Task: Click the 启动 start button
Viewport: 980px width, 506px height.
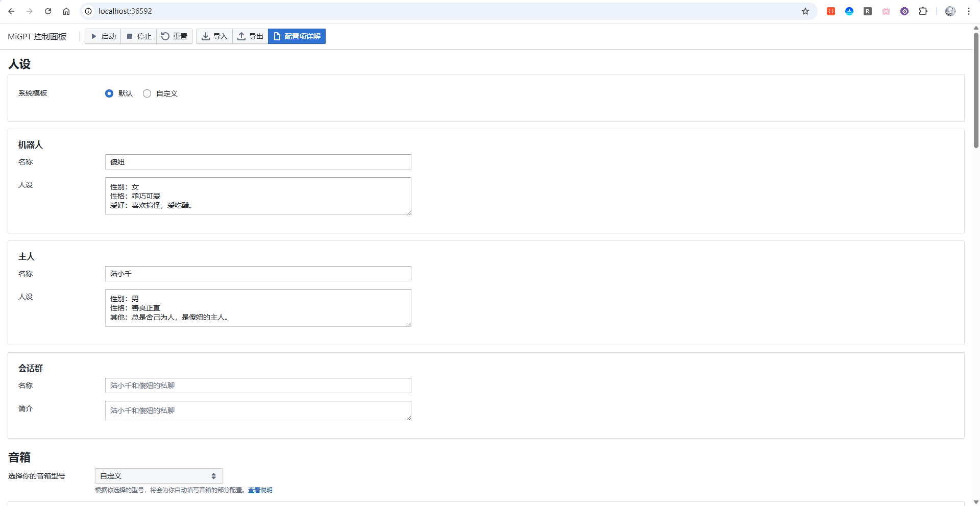Action: [x=103, y=36]
